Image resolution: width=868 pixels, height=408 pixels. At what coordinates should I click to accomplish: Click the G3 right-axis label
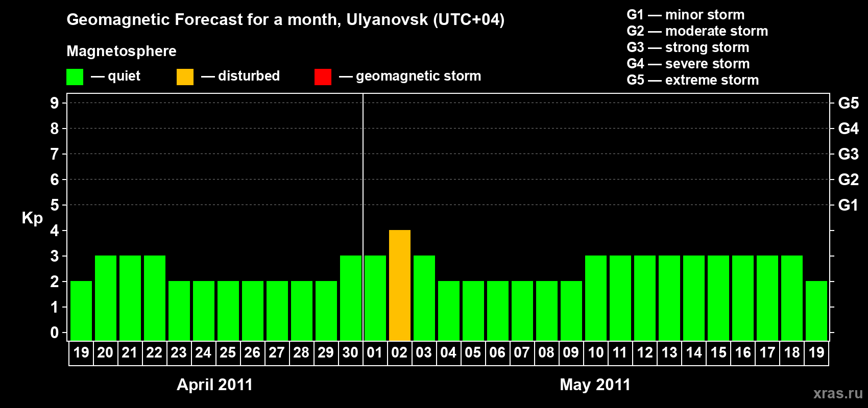click(849, 154)
